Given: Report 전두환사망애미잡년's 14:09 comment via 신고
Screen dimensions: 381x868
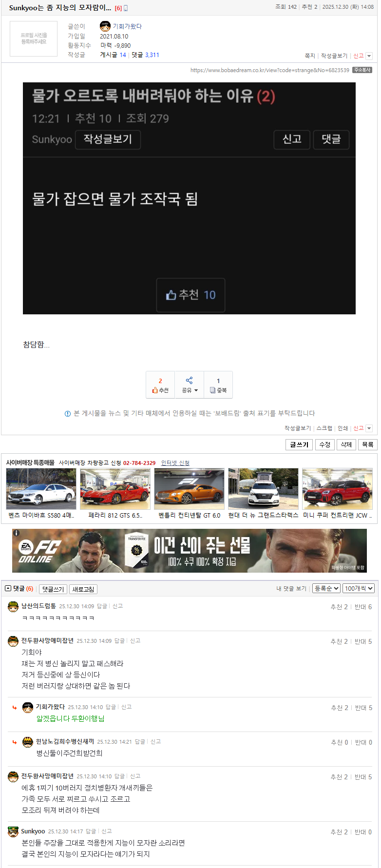Looking at the screenshot, I should [x=135, y=641].
